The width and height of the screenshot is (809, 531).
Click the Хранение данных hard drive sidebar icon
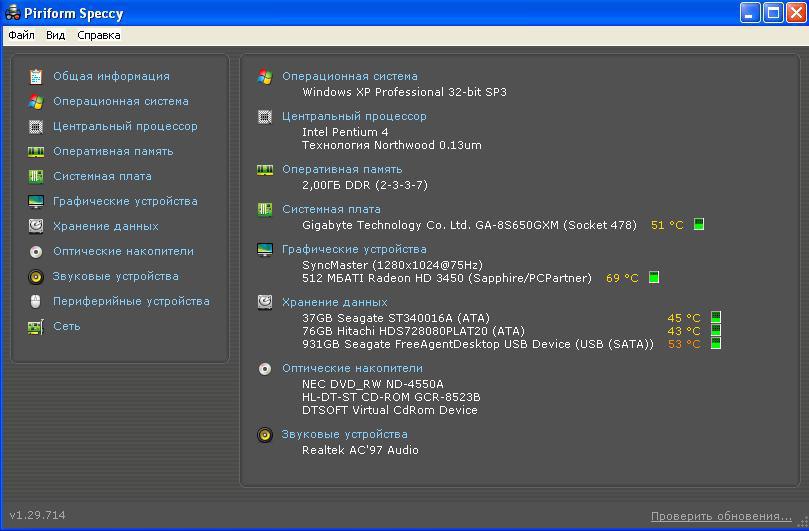(x=36, y=226)
